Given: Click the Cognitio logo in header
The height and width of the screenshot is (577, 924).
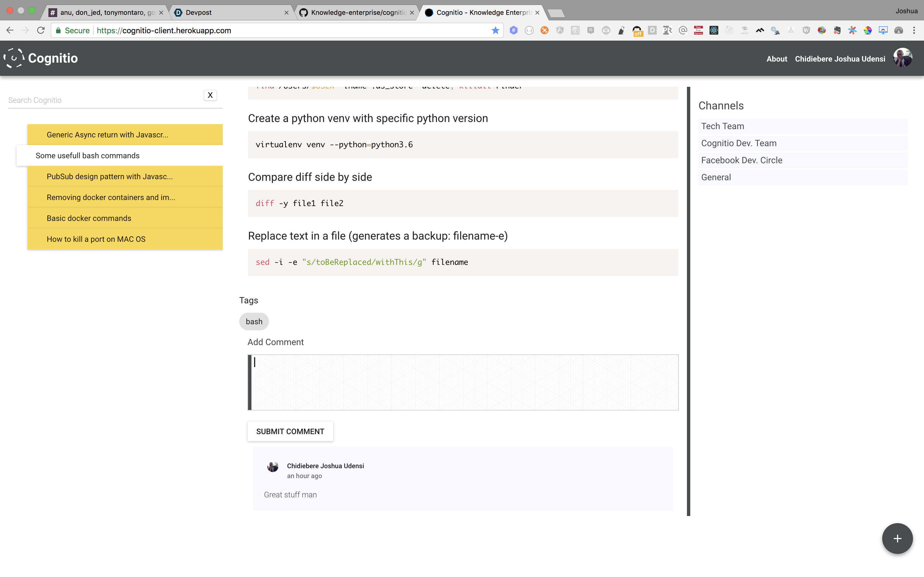Looking at the screenshot, I should pyautogui.click(x=41, y=58).
